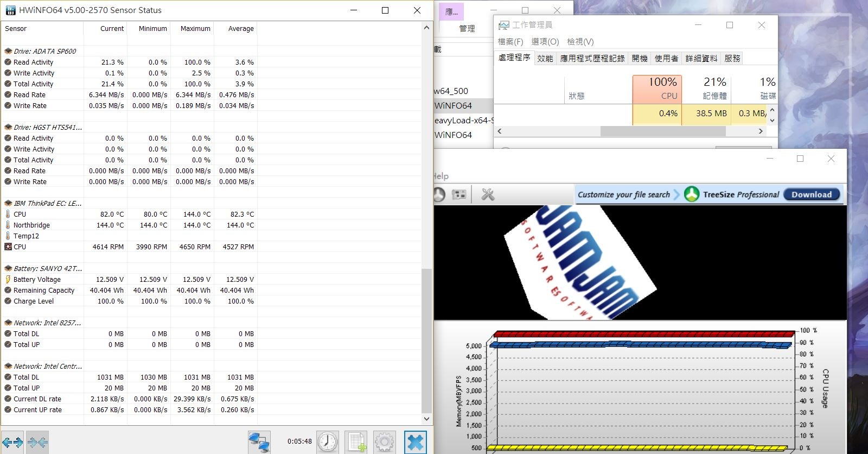This screenshot has width=868, height=454.
Task: Click the Task Manager title bar icon
Action: point(504,25)
